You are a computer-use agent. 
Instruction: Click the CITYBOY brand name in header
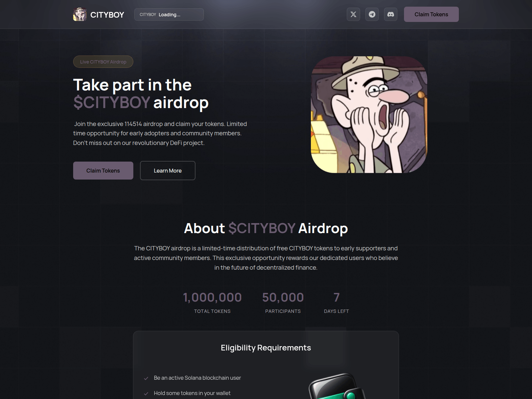[x=107, y=15]
